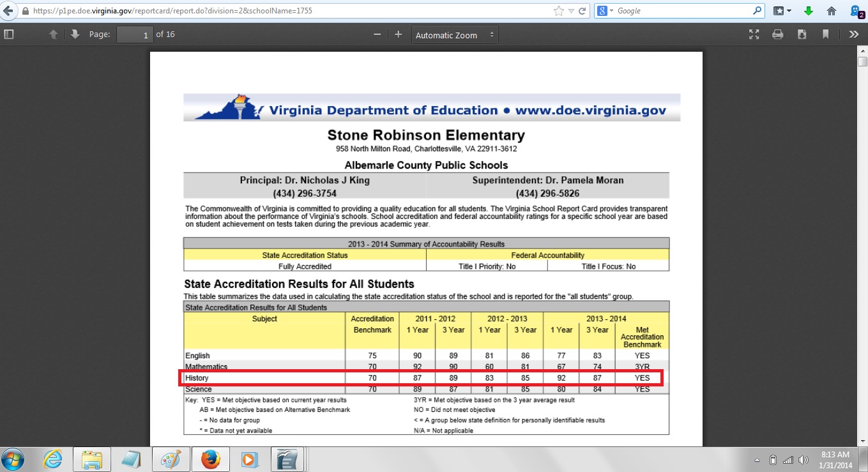Expand PDF viewer tools chevron menu
Image resolution: width=868 pixels, height=472 pixels.
[x=854, y=34]
